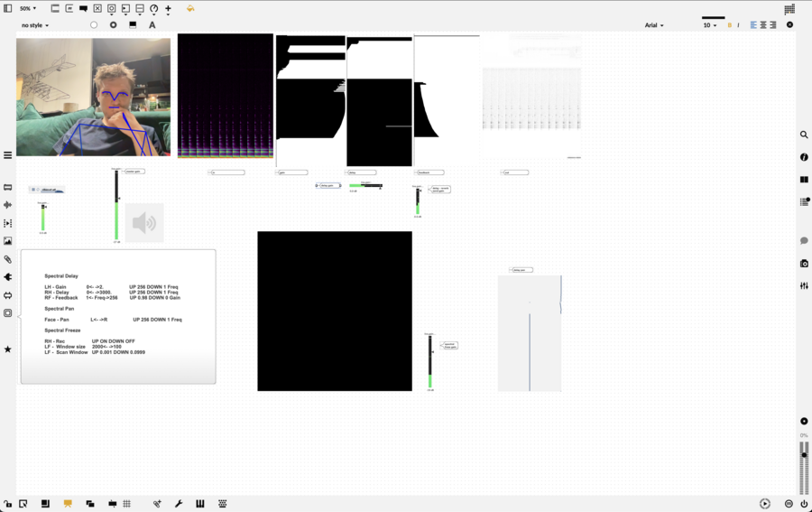Select the ring-shaped border color option
Screen dimensions: 812x512
[114, 25]
